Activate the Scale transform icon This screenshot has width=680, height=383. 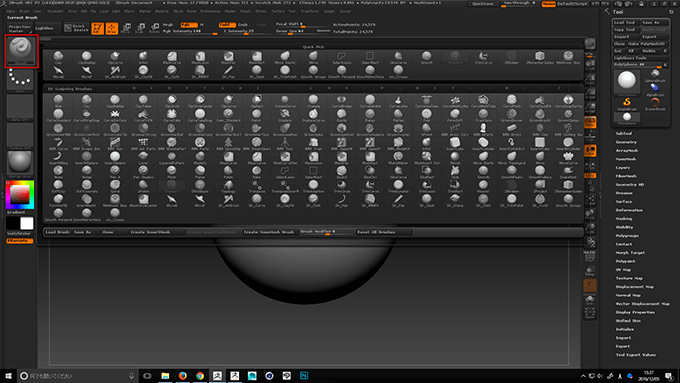140,29
